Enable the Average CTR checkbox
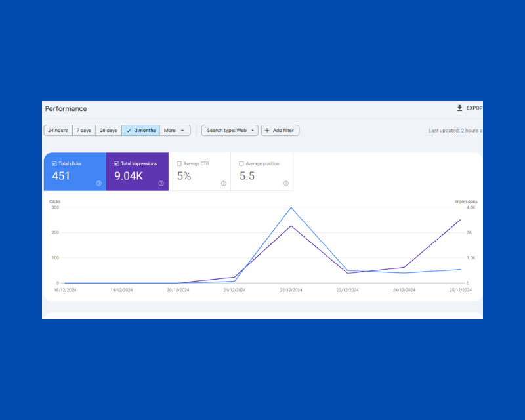 click(x=179, y=163)
